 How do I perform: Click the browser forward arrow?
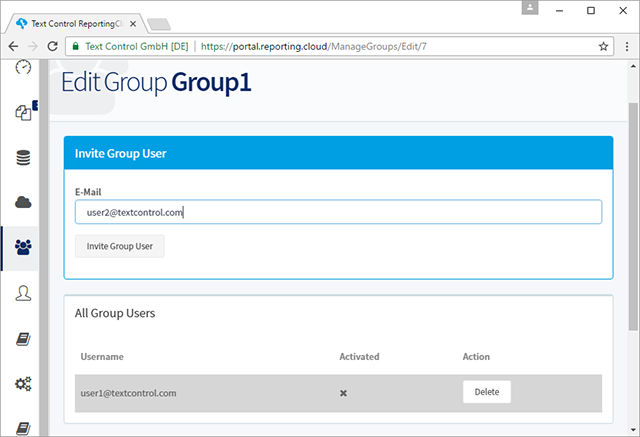33,47
